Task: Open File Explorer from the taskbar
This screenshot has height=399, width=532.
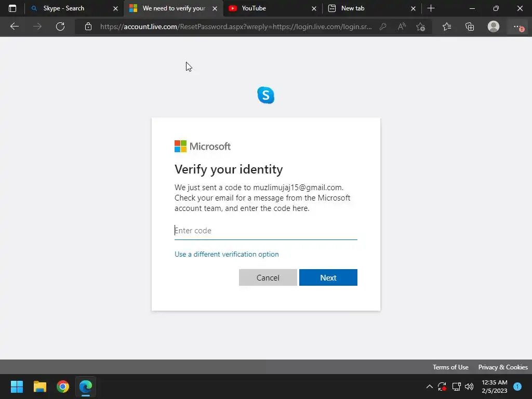Action: (39, 387)
